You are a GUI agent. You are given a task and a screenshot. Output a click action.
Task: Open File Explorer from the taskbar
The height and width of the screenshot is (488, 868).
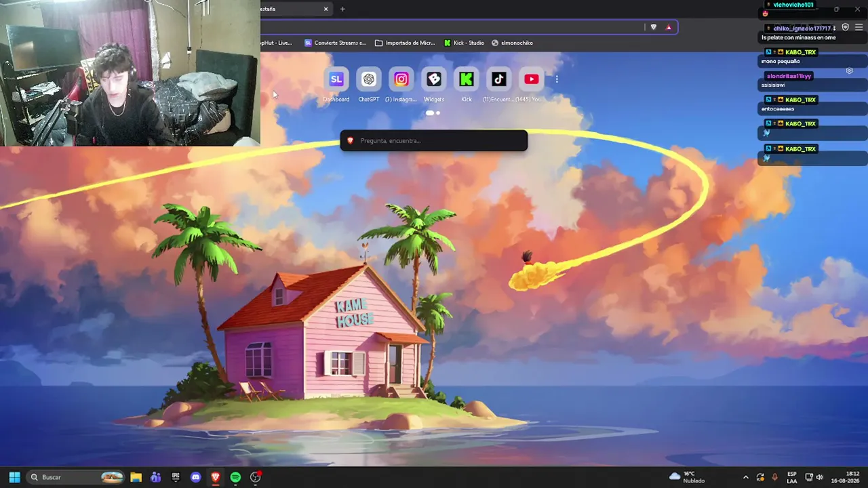click(x=136, y=477)
